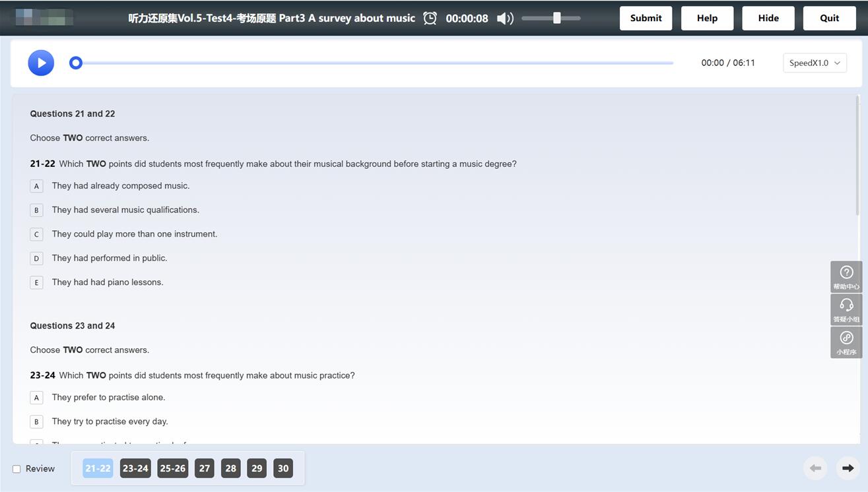Screen dimensions: 868x492
Task: Select option C more than one instrument
Action: (36, 234)
